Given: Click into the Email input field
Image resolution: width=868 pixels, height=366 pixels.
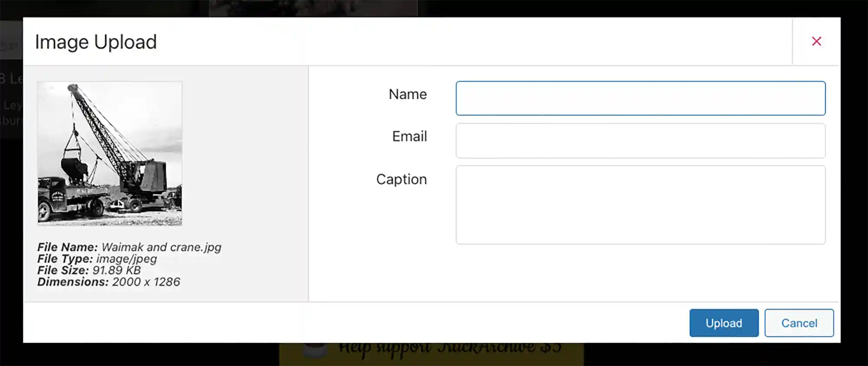Looking at the screenshot, I should [x=641, y=141].
